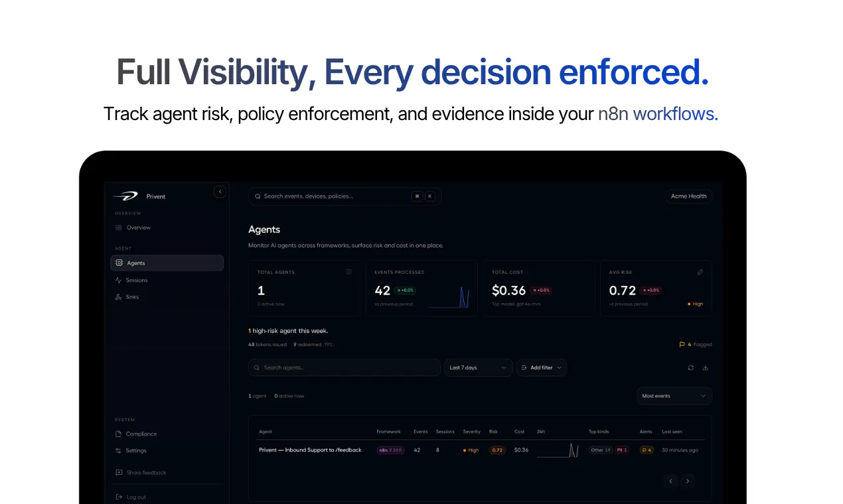The width and height of the screenshot is (843, 504).
Task: Click the Severity column header
Action: point(472,432)
